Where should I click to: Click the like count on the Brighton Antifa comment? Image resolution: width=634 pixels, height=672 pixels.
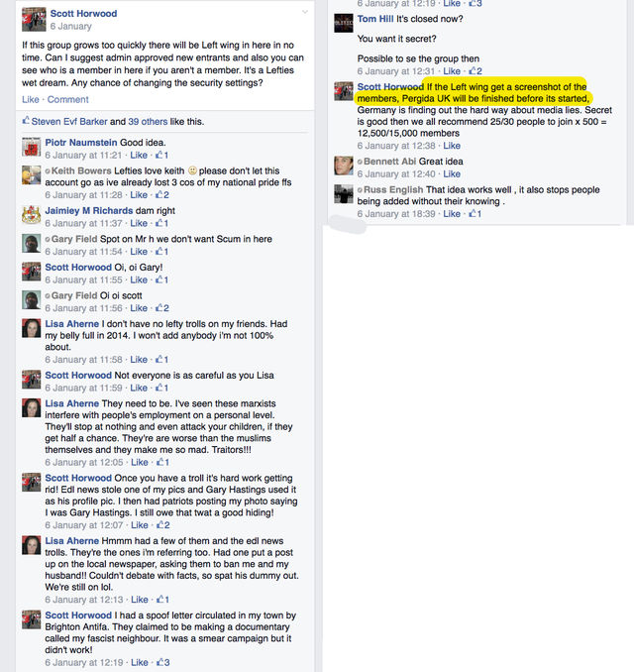pos(163,662)
